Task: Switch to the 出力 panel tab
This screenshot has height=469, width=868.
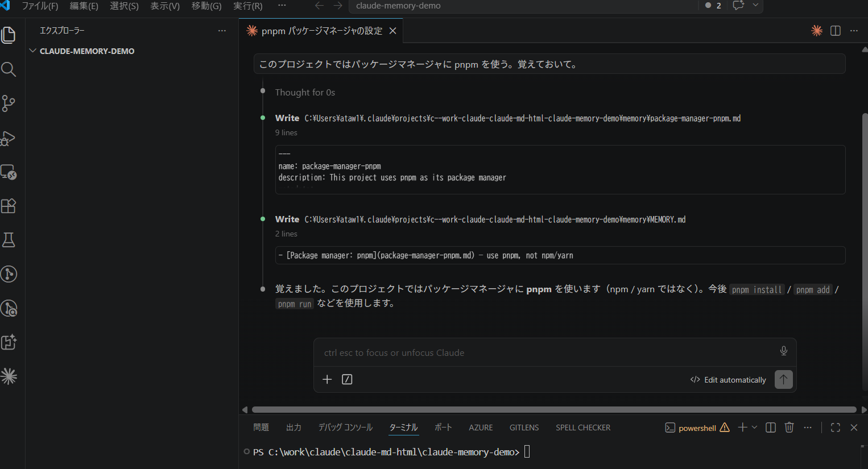Action: point(294,428)
